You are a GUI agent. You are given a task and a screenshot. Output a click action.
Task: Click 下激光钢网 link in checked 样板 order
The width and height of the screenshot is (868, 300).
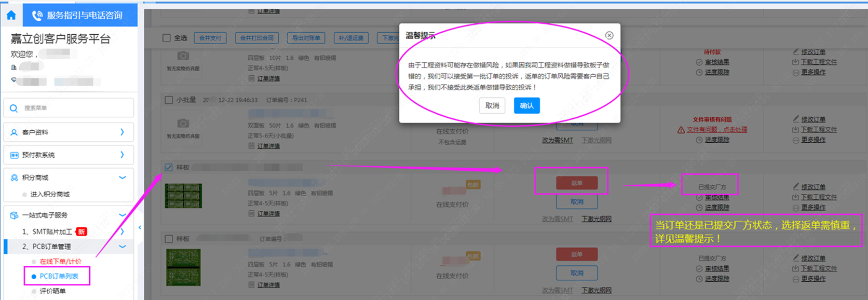coord(596,219)
